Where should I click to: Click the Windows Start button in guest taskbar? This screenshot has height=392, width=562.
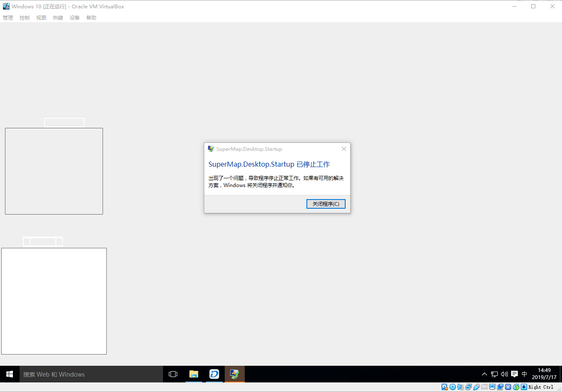click(10, 374)
